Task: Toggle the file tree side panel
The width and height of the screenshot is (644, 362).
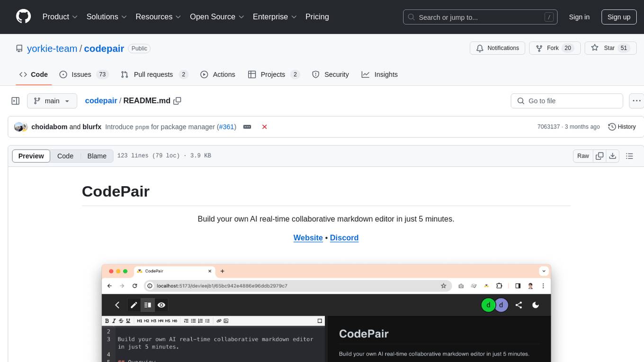Action: [x=16, y=101]
